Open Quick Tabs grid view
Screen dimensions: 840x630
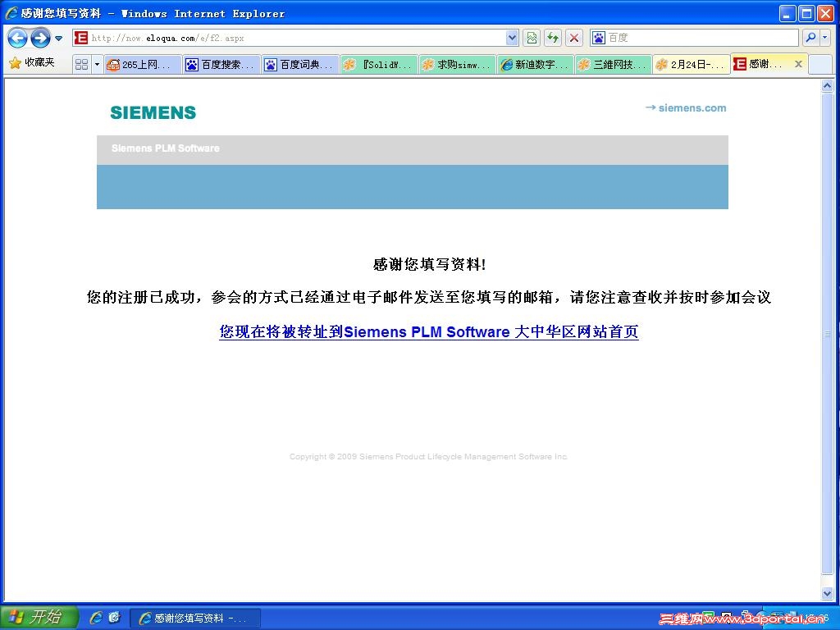(81, 64)
